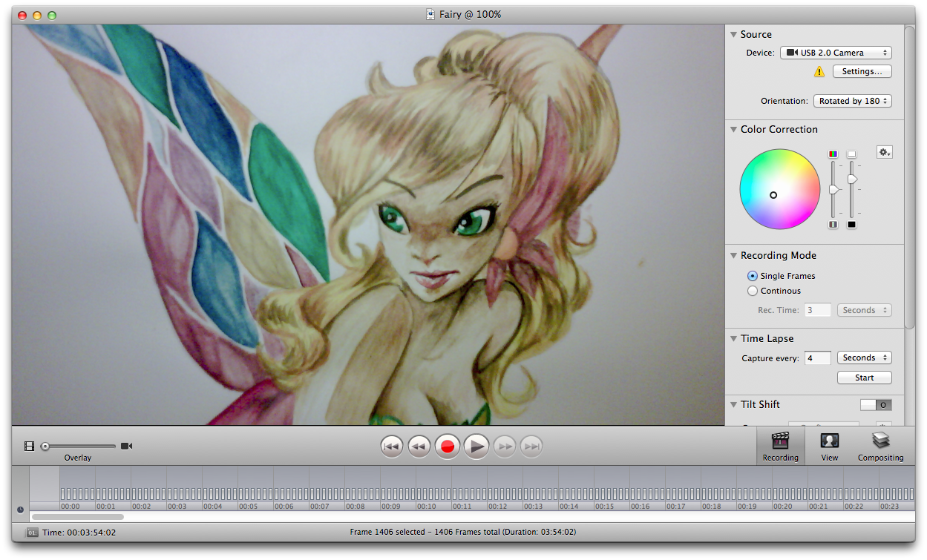This screenshot has width=927, height=560.
Task: Select the Single Frames recording mode
Action: (753, 276)
